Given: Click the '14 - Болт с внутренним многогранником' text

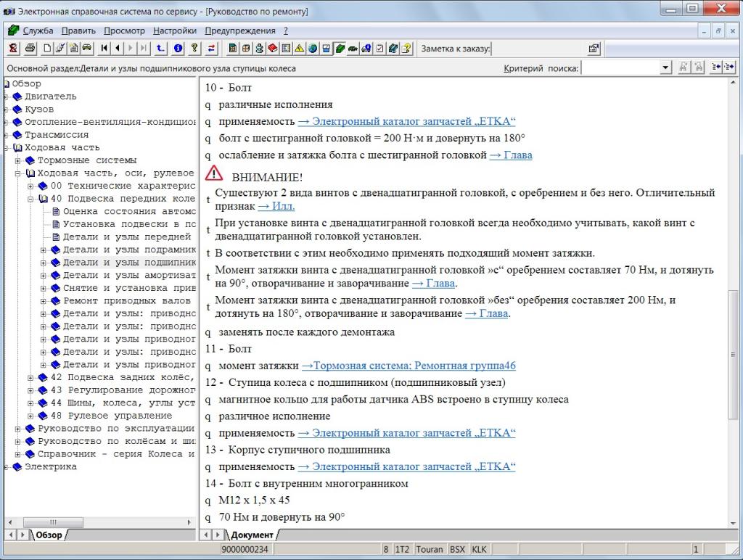Looking at the screenshot, I should (307, 484).
